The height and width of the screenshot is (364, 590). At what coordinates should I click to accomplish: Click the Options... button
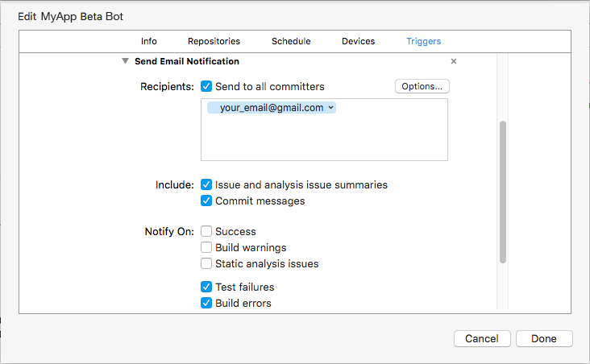(422, 86)
